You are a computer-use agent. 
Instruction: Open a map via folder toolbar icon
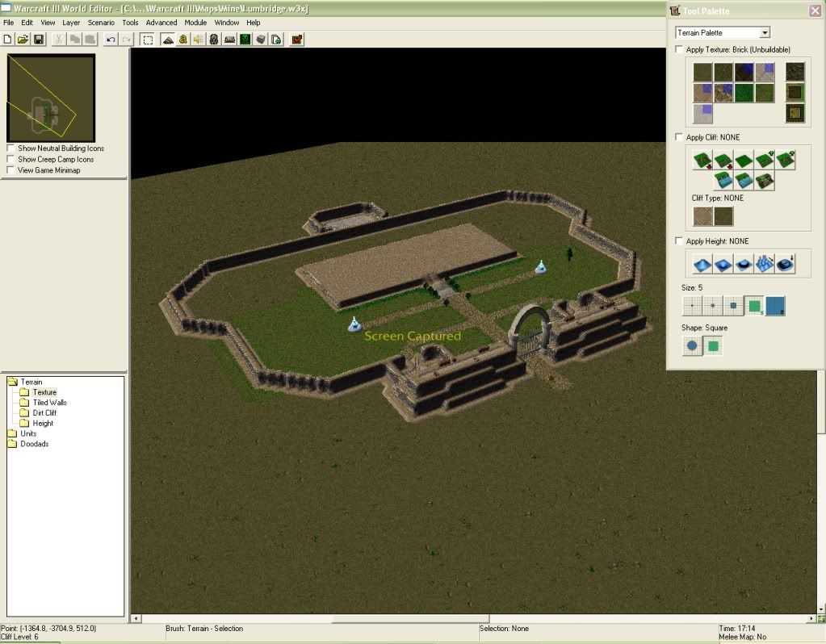tap(23, 40)
